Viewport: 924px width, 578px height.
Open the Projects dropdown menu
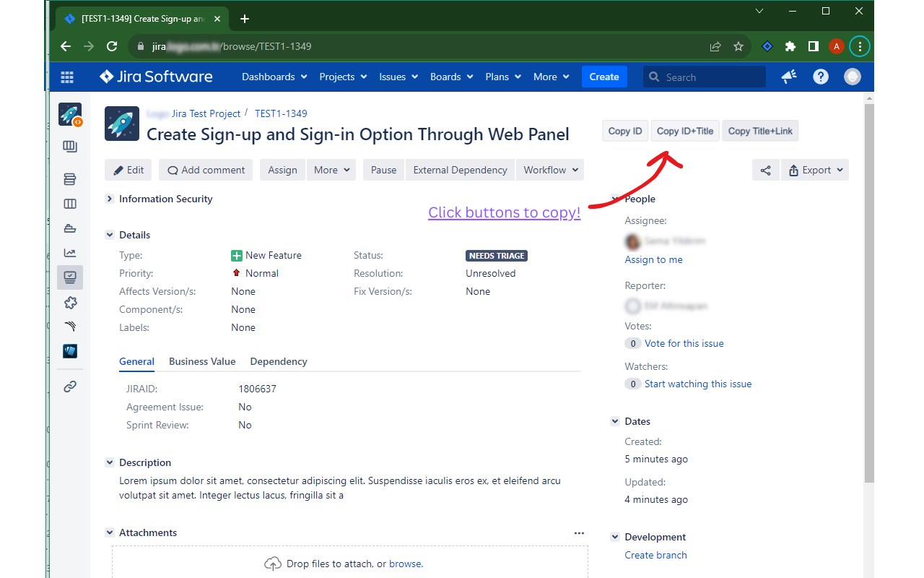tap(344, 77)
